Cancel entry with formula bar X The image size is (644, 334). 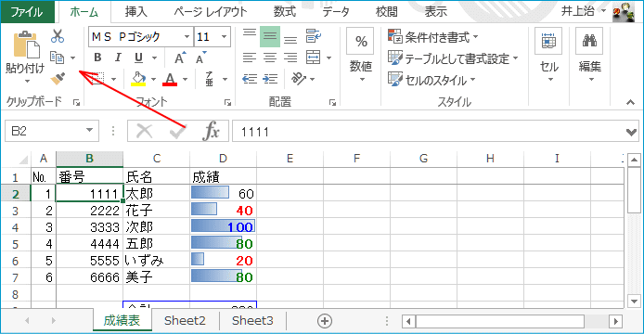point(144,132)
